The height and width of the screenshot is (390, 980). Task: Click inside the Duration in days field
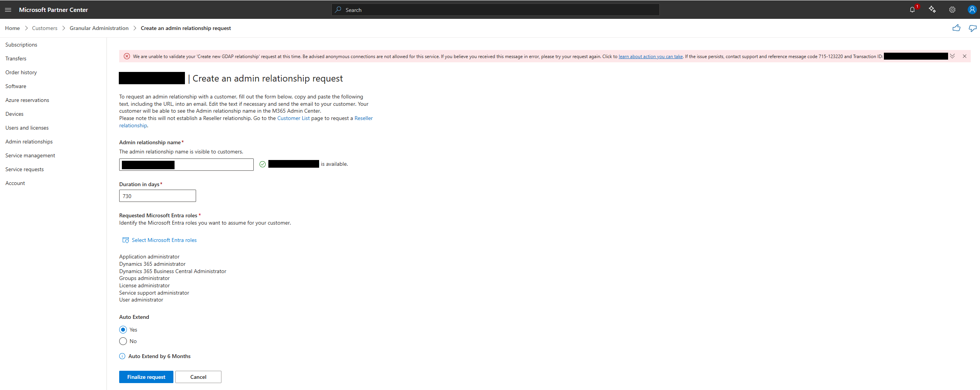[157, 196]
